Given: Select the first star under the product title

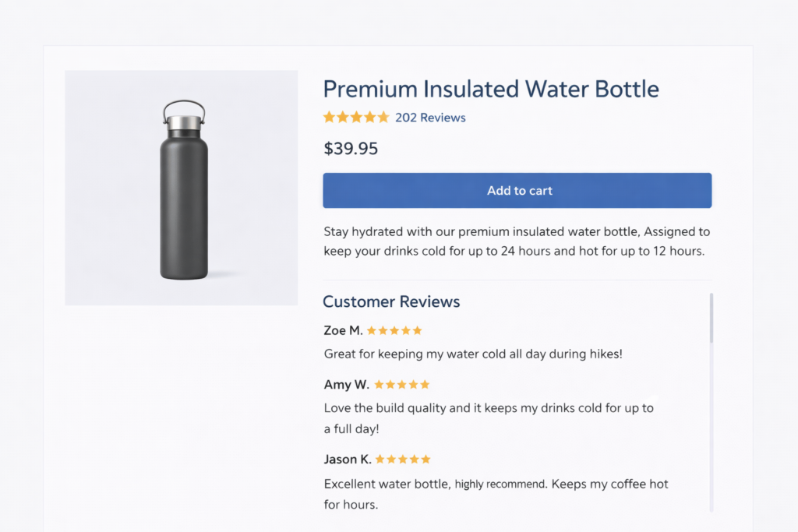Looking at the screenshot, I should pos(328,117).
